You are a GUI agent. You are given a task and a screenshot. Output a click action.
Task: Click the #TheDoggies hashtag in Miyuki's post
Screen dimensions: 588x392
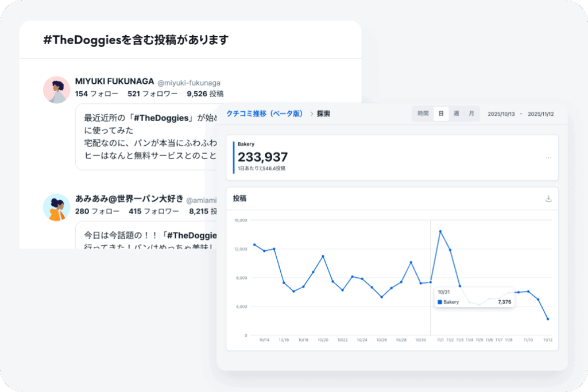point(161,118)
